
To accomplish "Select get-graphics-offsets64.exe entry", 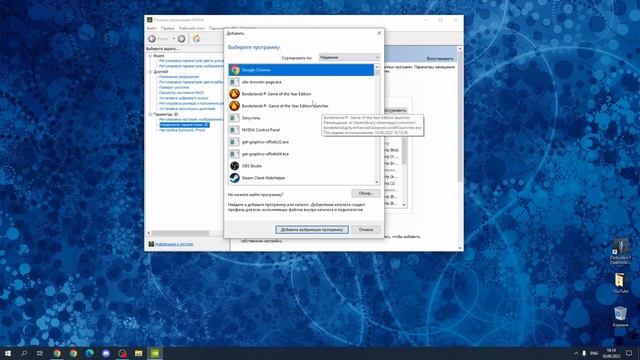I will 301,154.
